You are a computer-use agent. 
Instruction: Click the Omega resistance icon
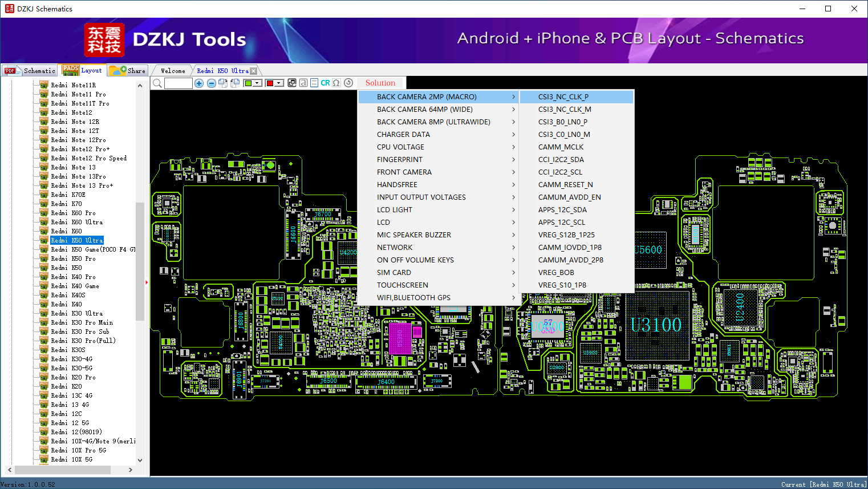[336, 83]
